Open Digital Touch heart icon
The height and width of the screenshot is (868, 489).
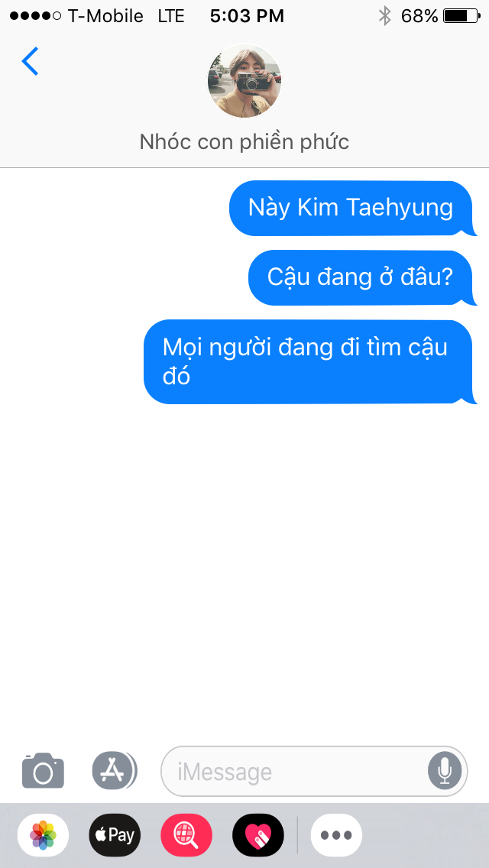point(258,835)
